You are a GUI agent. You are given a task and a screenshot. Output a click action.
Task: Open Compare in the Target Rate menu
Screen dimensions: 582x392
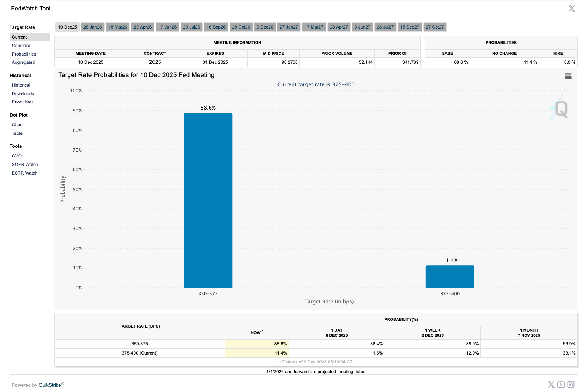(x=21, y=46)
